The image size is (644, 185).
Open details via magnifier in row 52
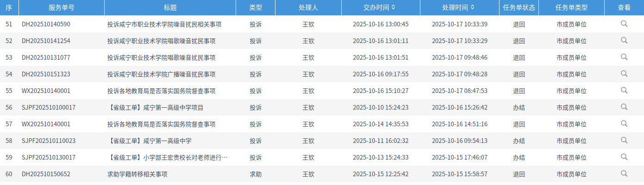tap(624, 41)
